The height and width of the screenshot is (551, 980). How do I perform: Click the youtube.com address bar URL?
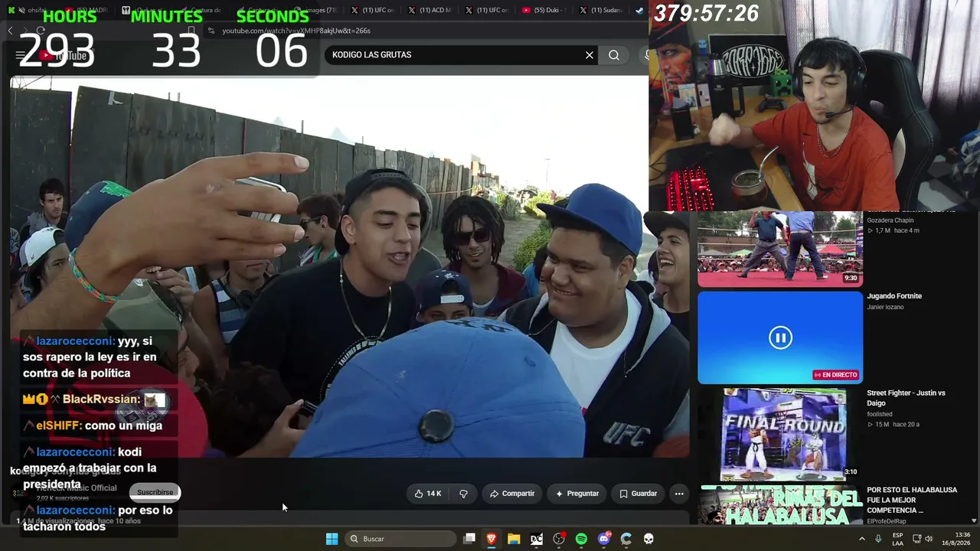click(296, 31)
